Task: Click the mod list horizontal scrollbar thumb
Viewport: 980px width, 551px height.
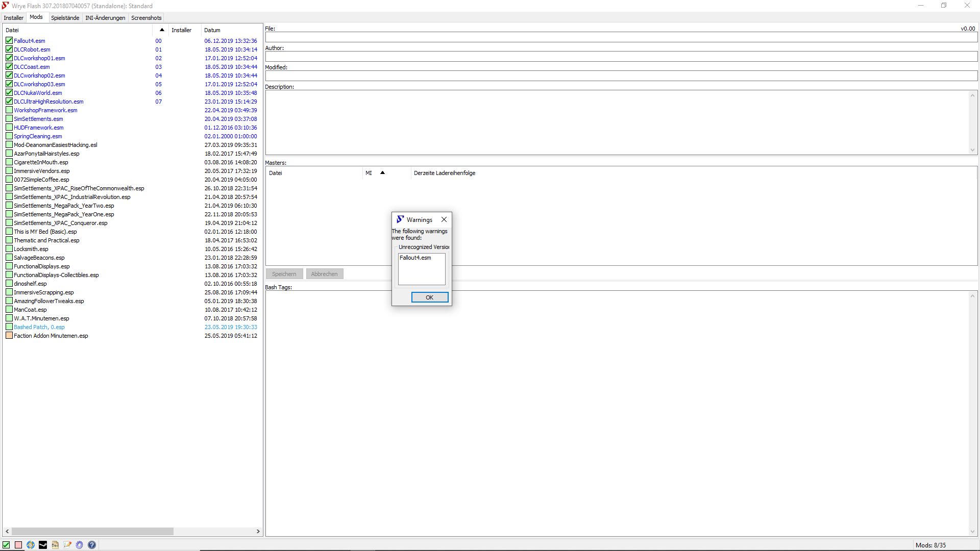Action: click(x=92, y=531)
